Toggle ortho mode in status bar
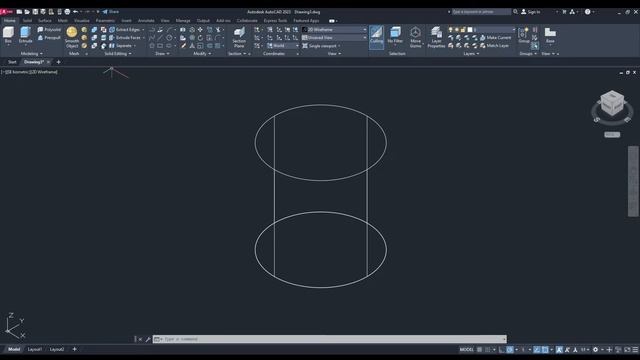Viewport: 640px width, 360px height. [502, 349]
